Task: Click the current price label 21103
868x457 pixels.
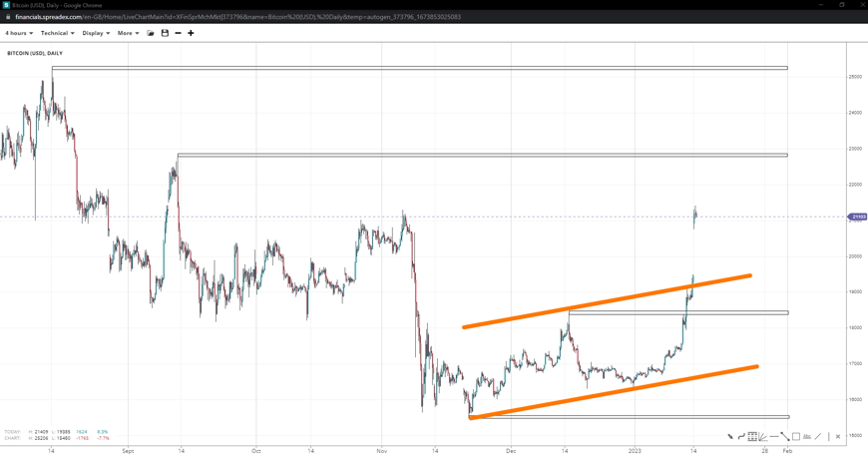Action: (857, 217)
